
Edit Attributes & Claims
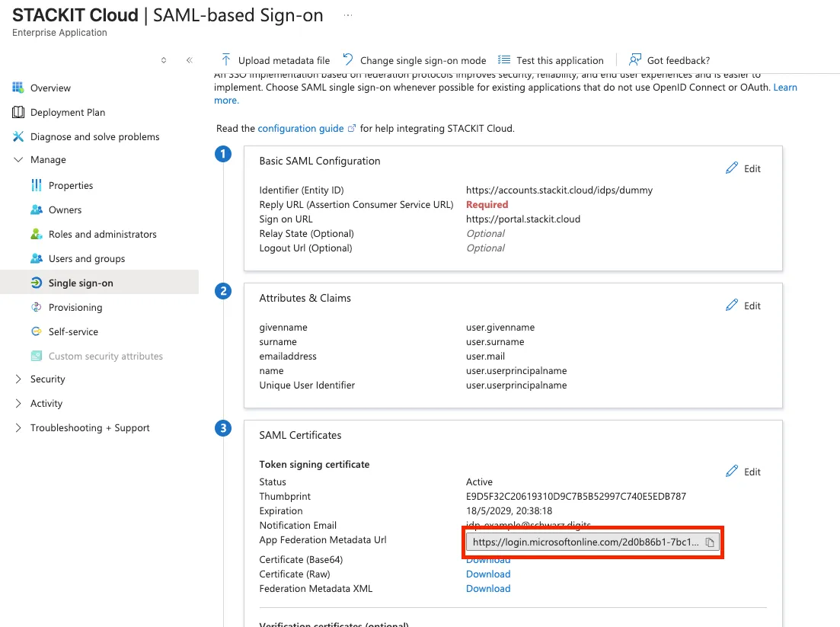752,306
